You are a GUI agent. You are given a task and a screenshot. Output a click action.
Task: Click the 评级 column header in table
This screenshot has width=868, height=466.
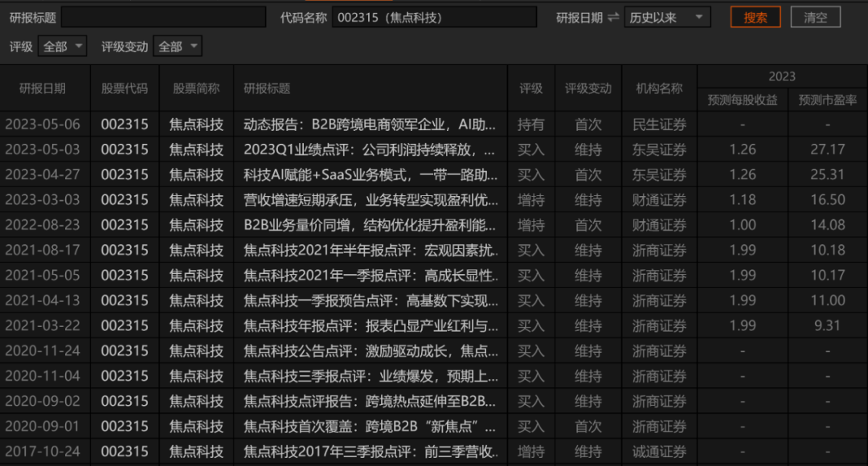(531, 88)
